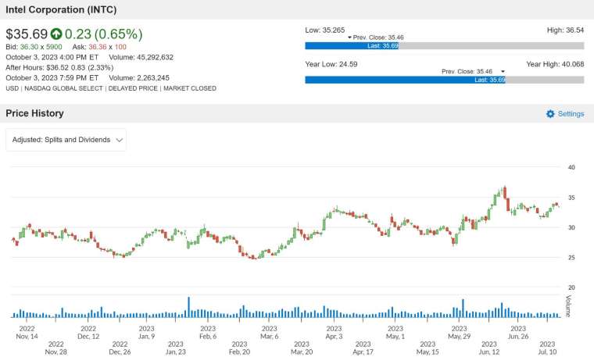Image resolution: width=594 pixels, height=364 pixels.
Task: Click the day range bar showing Last: 35.69
Action: 445,46
